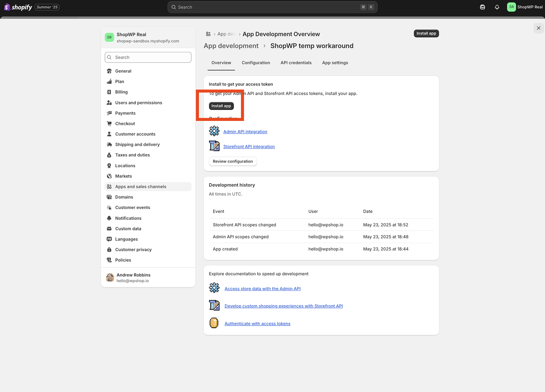Open Domains settings
The height and width of the screenshot is (392, 545).
148,197
